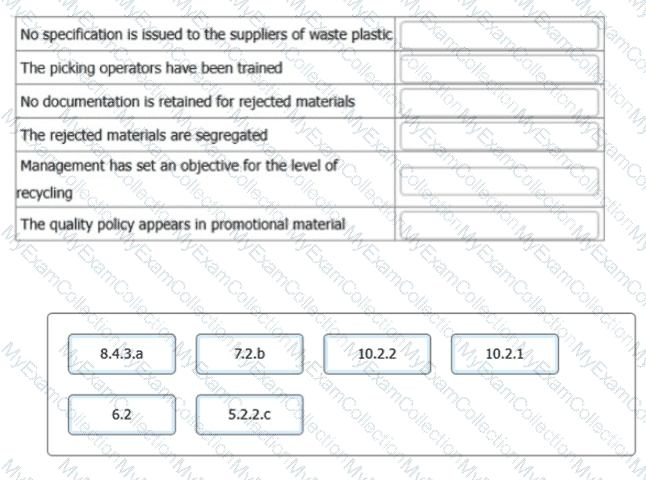Screen dimensions: 646x480
Task: Select the 5.2.2.c clause tile
Action: [249, 413]
